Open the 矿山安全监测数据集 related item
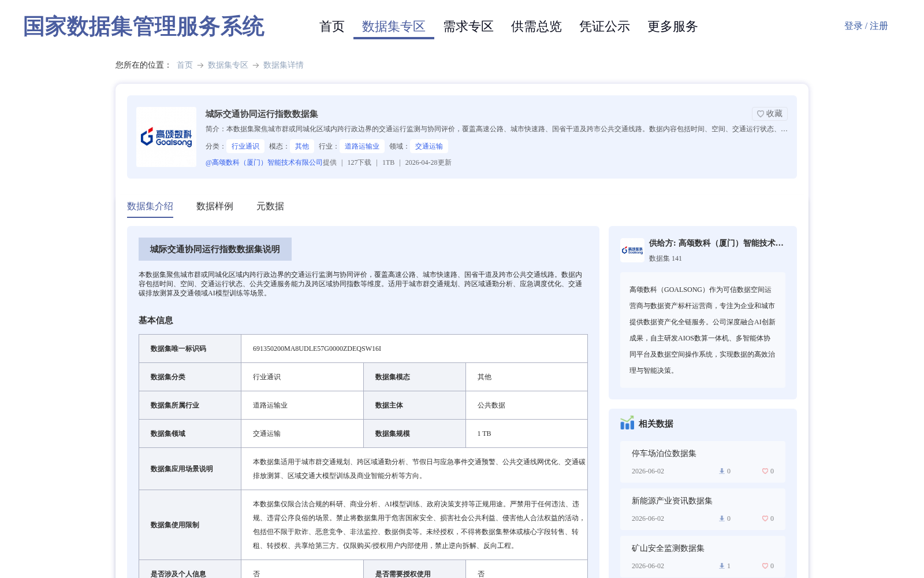Viewport: 924px width, 578px height. tap(668, 549)
